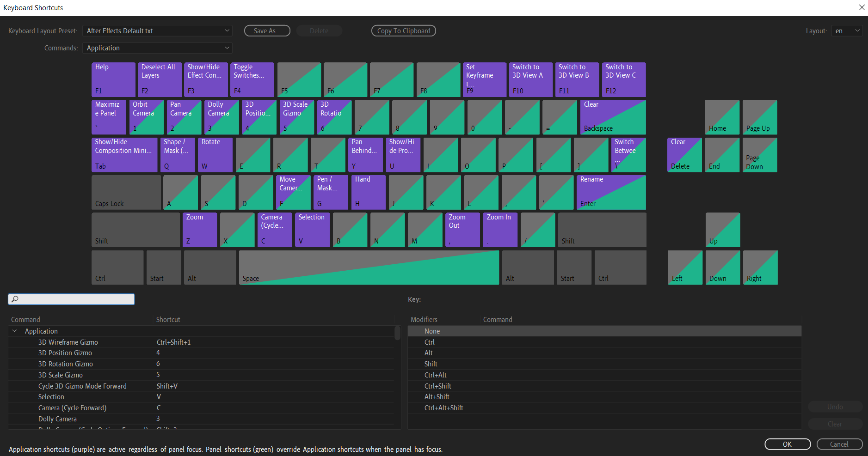Select the 3D Scale Gizmo 5 key
Screen dimensions: 868x456
[297, 117]
